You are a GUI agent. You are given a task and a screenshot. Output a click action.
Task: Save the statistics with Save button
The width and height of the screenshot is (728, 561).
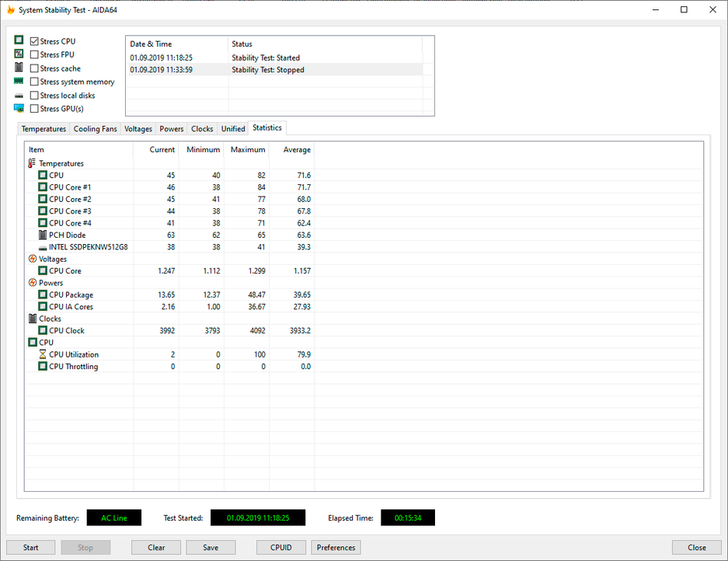click(211, 548)
